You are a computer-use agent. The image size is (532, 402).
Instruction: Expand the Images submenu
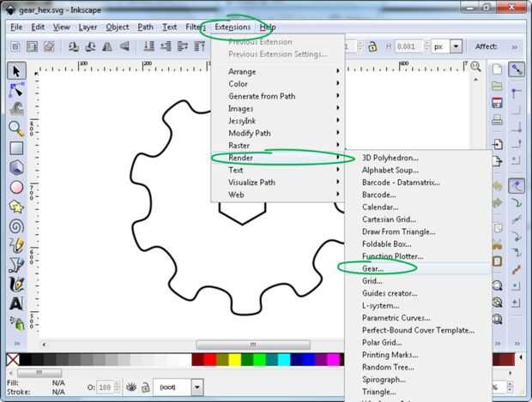tap(277, 109)
